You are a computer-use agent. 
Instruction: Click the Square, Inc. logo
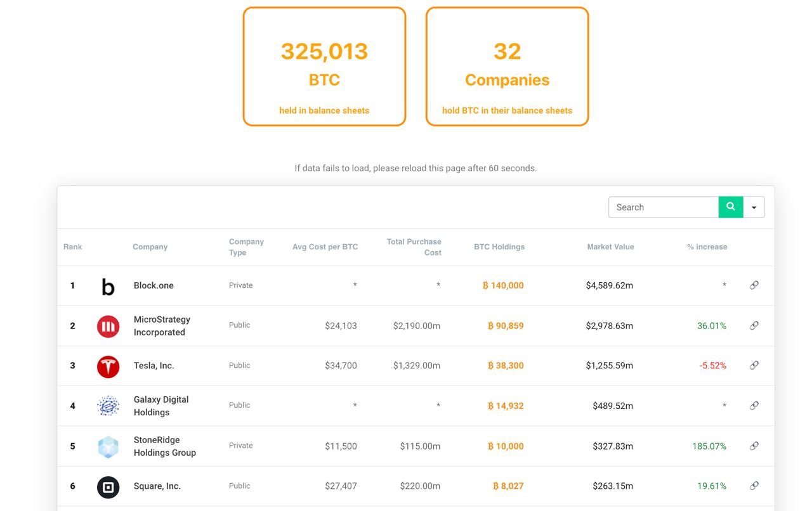click(108, 487)
